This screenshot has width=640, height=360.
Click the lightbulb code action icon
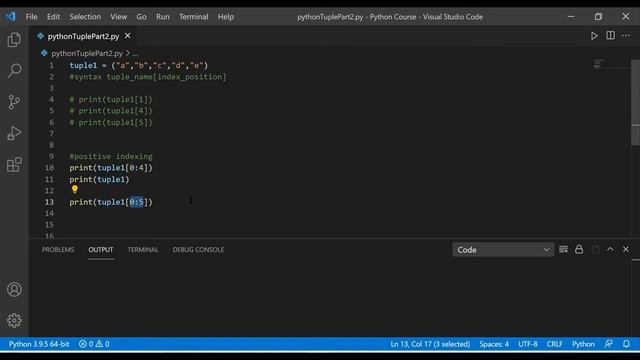75,189
